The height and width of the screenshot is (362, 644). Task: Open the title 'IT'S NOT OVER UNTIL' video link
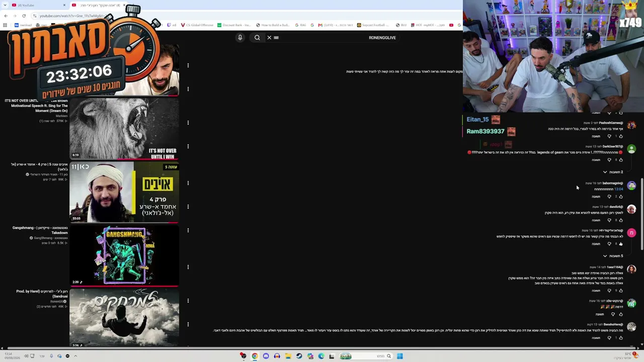36,106
